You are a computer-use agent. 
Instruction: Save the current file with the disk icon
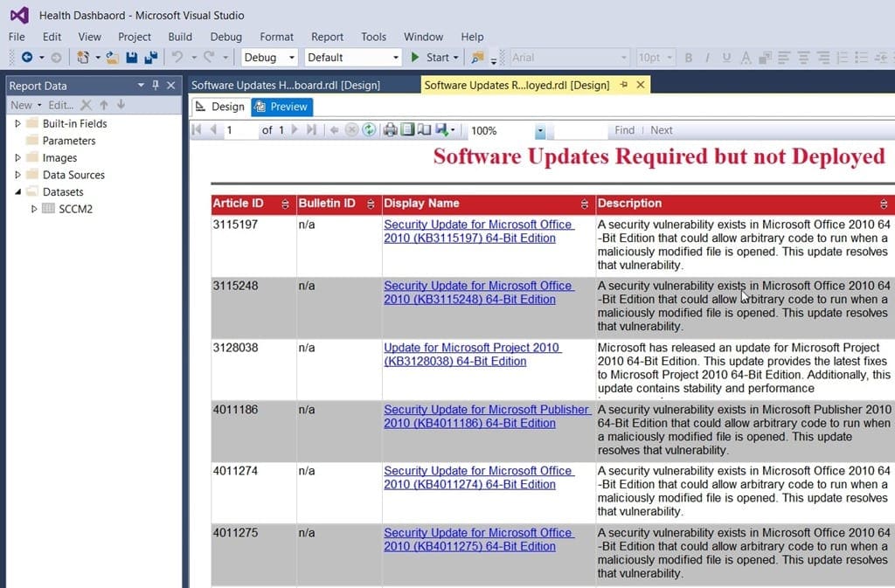pyautogui.click(x=132, y=57)
